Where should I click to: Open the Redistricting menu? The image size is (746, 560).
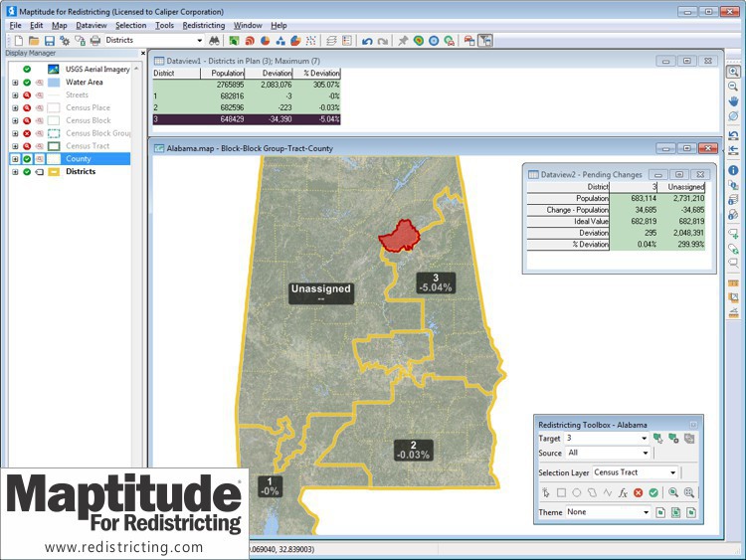tap(204, 25)
